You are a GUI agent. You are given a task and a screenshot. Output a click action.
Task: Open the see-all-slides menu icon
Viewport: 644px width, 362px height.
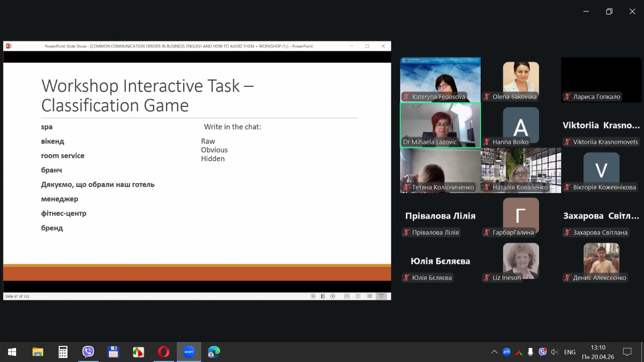(323, 296)
